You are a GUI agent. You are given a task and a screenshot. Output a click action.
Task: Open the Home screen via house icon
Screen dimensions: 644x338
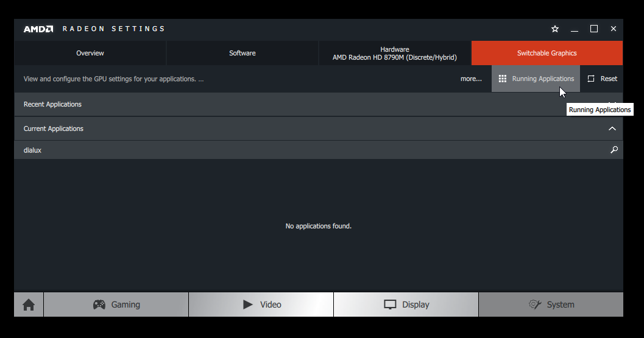click(29, 305)
